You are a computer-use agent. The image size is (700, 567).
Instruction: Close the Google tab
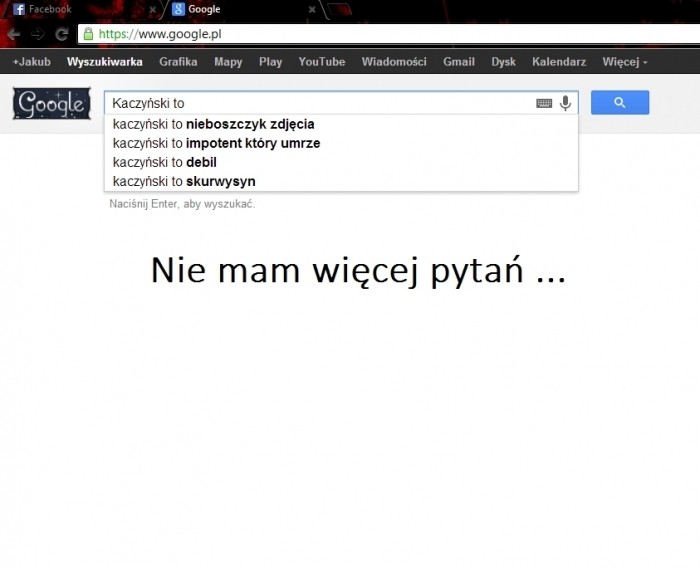[312, 10]
